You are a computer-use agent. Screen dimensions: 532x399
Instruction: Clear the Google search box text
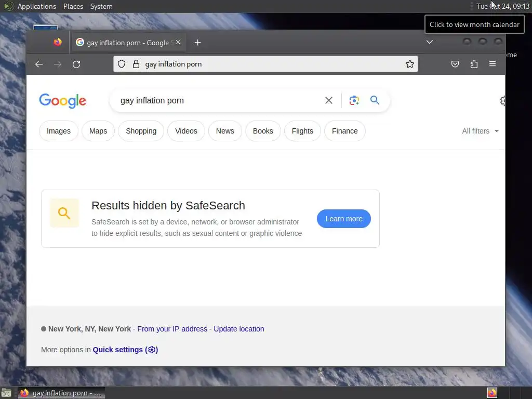[329, 100]
